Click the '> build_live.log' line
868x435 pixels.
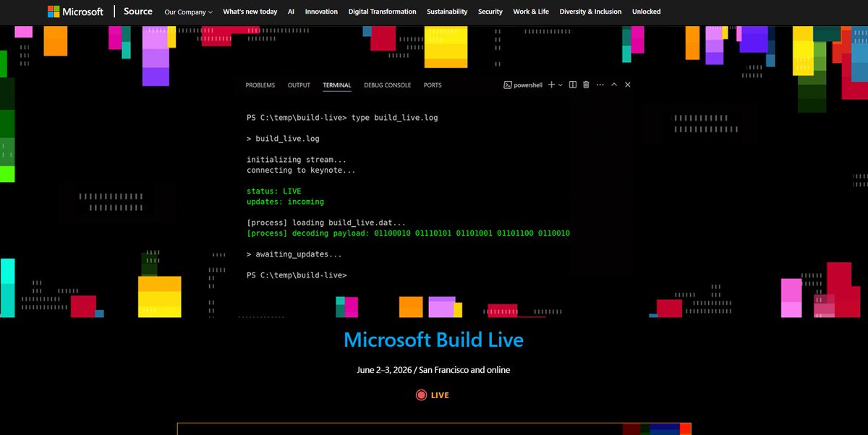[x=283, y=138]
